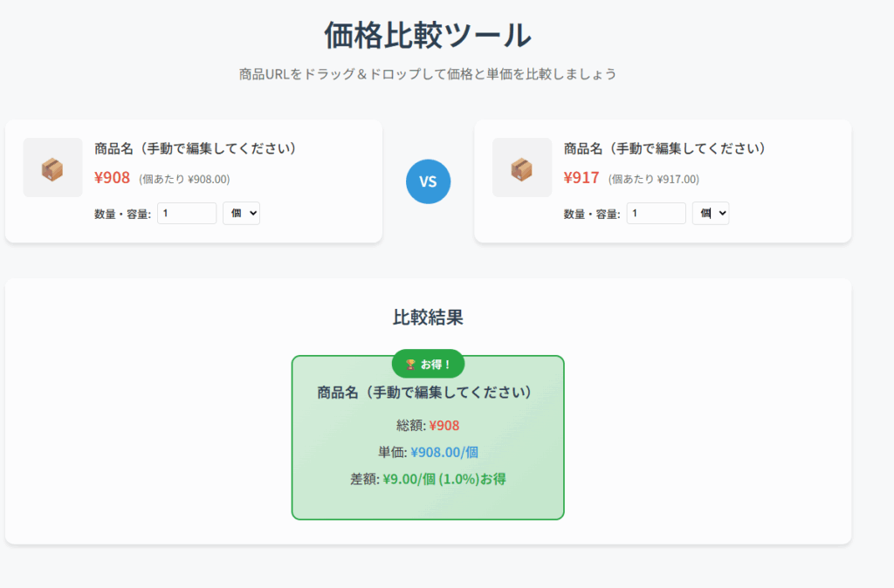Open the right product's 個 unit dropdown
Screen dimensions: 894x588
coord(711,214)
